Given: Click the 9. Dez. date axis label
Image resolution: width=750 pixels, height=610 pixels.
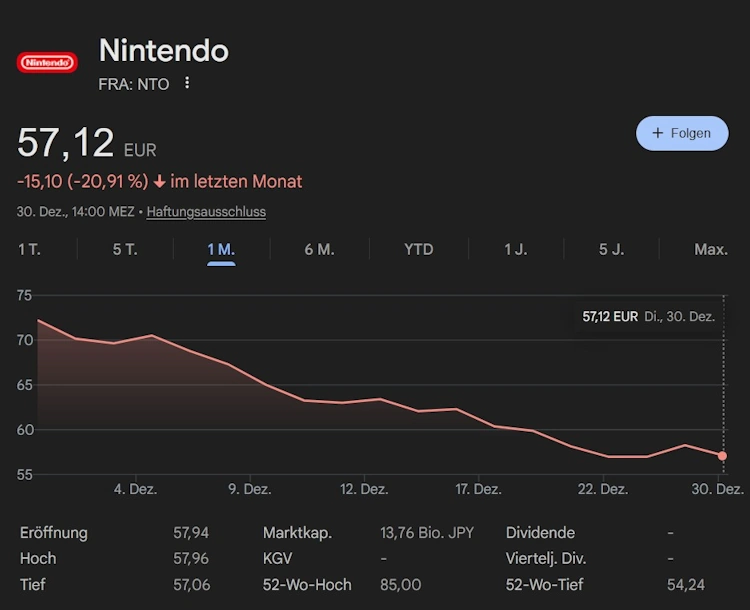Looking at the screenshot, I should point(249,489).
